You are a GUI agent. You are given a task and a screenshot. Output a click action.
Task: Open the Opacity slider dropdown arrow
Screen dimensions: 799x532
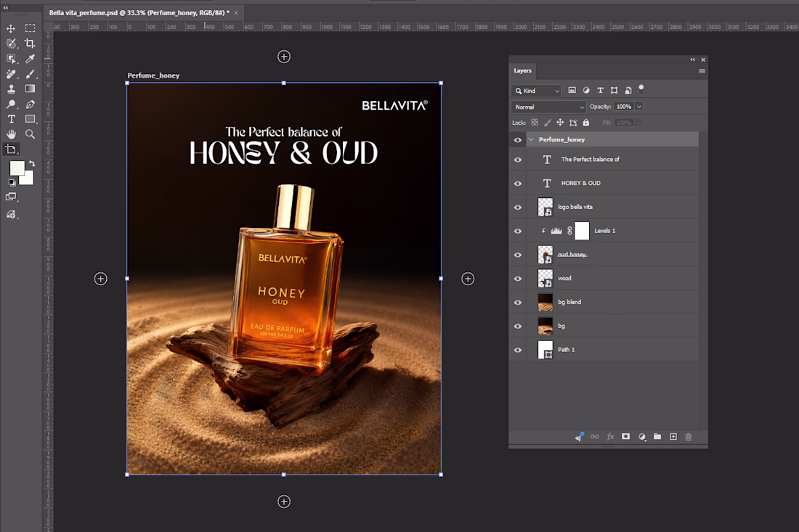point(638,107)
